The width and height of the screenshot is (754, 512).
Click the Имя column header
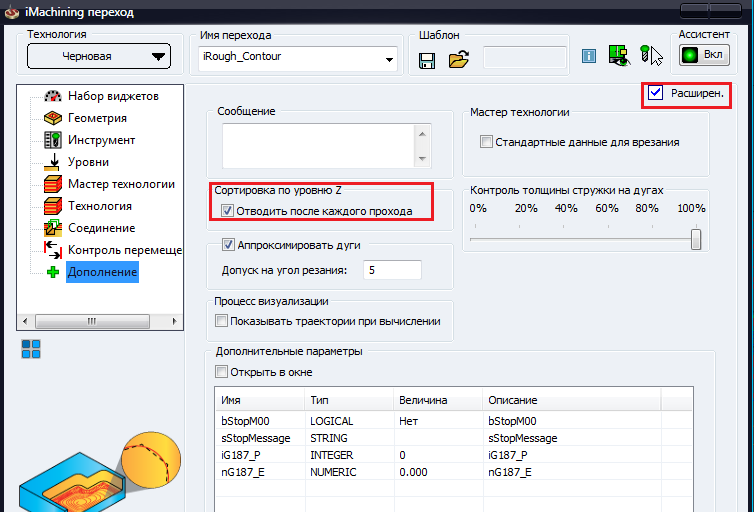click(x=260, y=400)
